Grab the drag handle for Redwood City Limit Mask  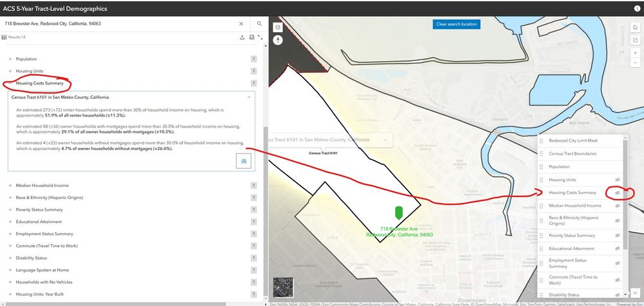(x=542, y=140)
